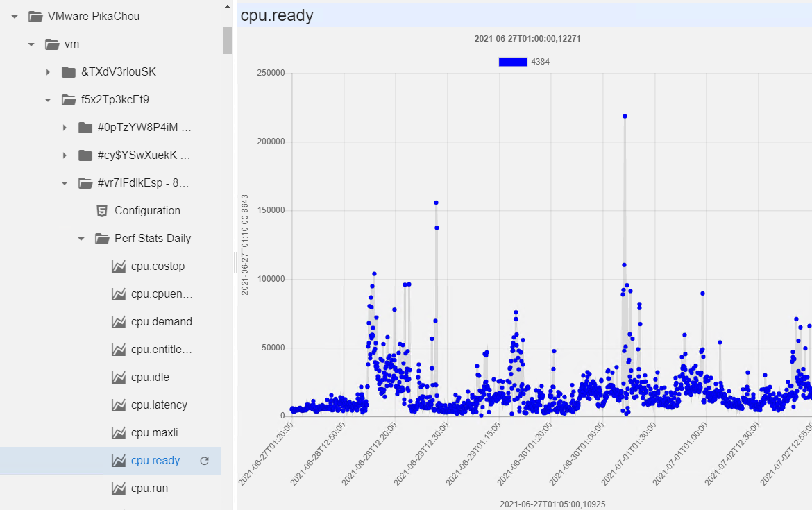Open the cpu.latency metric
This screenshot has height=510, width=812.
pyautogui.click(x=159, y=405)
